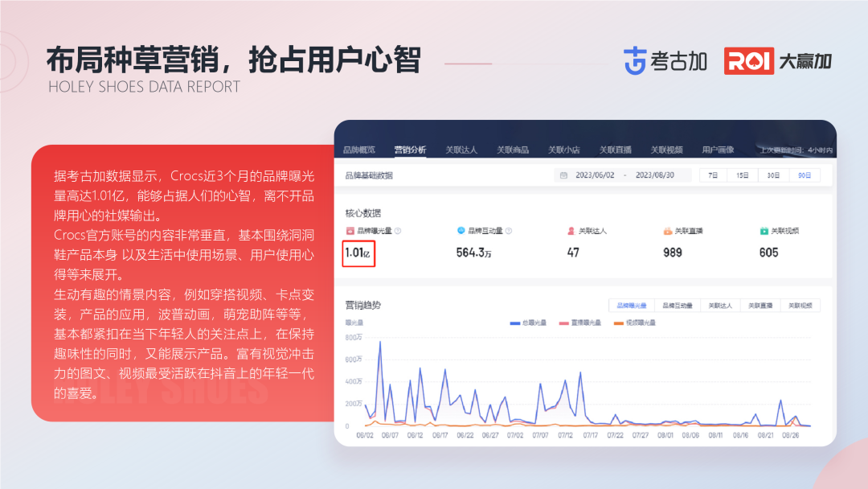
Task: Click the 品牌基础数据 heading
Action: (369, 175)
